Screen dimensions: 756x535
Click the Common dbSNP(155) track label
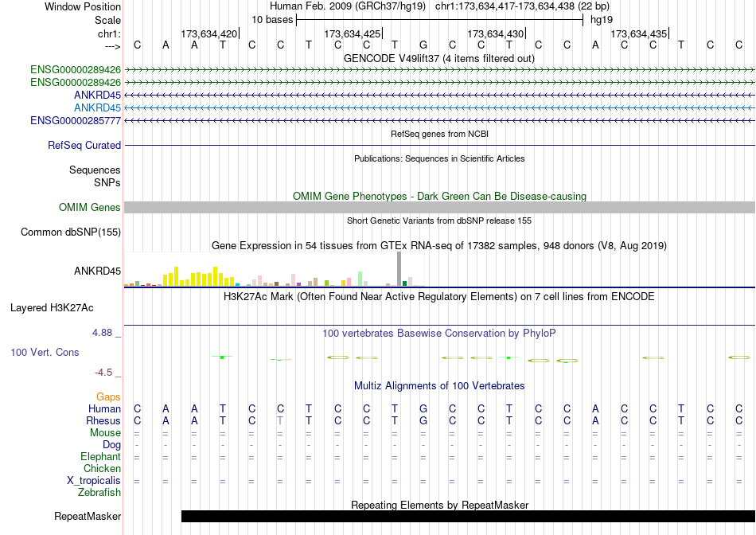click(70, 232)
